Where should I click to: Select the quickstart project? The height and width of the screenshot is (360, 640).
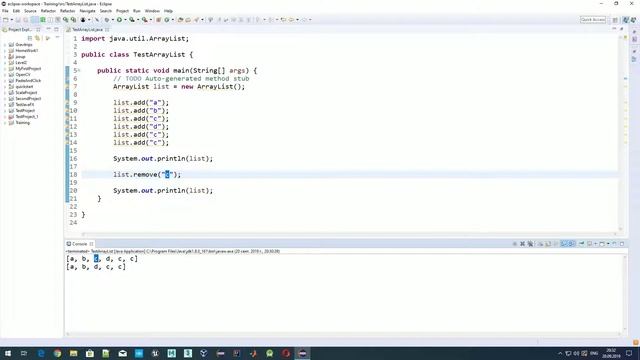[24, 87]
